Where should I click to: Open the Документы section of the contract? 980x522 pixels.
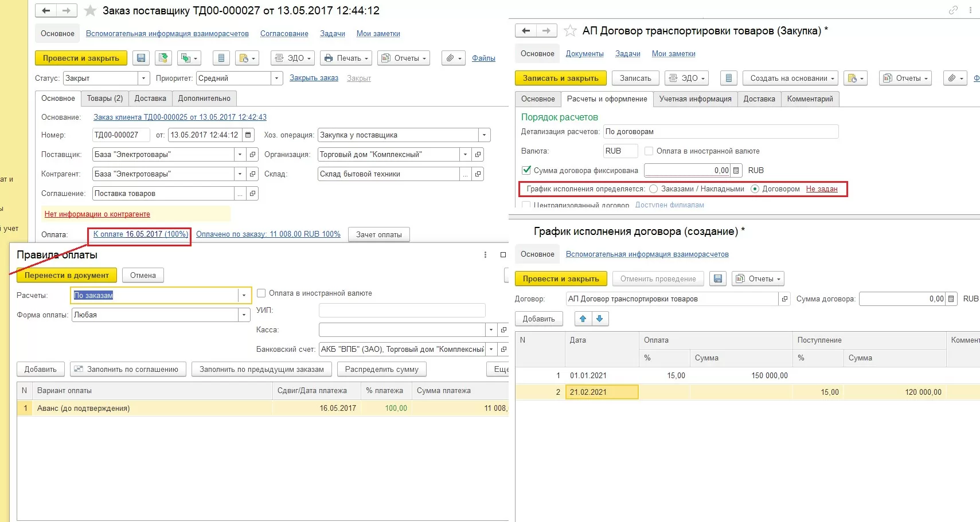tap(585, 54)
